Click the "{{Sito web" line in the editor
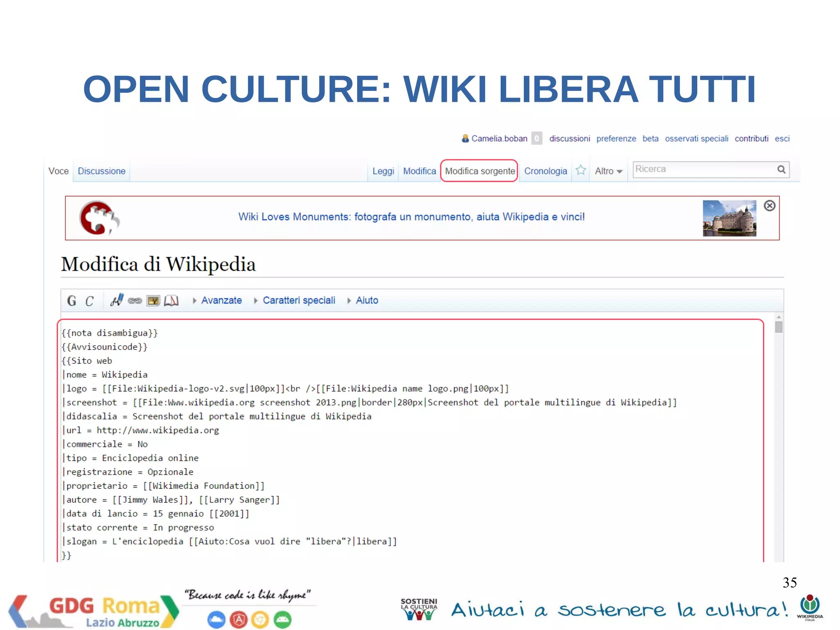 pyautogui.click(x=87, y=361)
